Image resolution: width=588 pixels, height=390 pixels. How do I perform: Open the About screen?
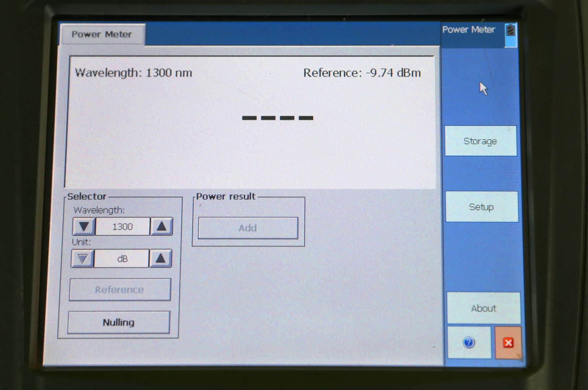(x=484, y=308)
